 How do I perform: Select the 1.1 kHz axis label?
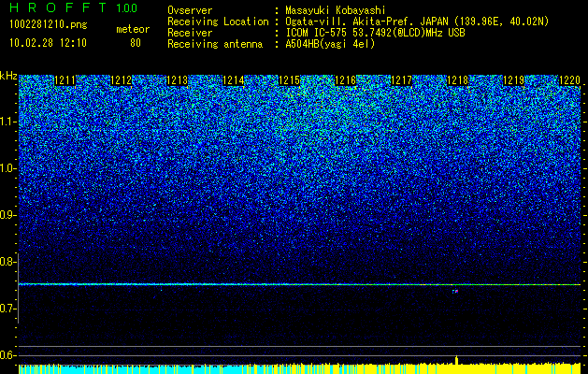tap(7, 122)
